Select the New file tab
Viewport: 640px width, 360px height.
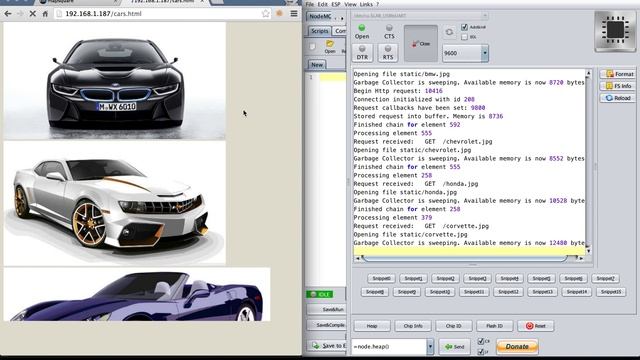pyautogui.click(x=317, y=64)
